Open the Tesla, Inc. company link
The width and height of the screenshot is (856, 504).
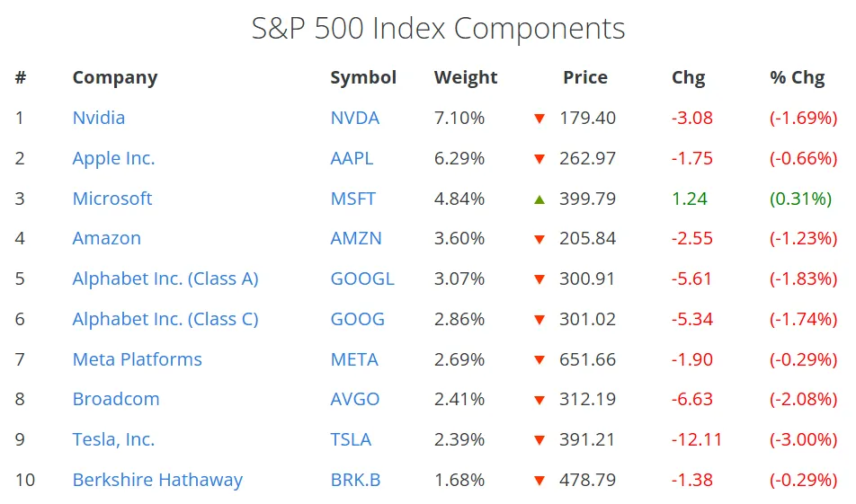pos(113,439)
